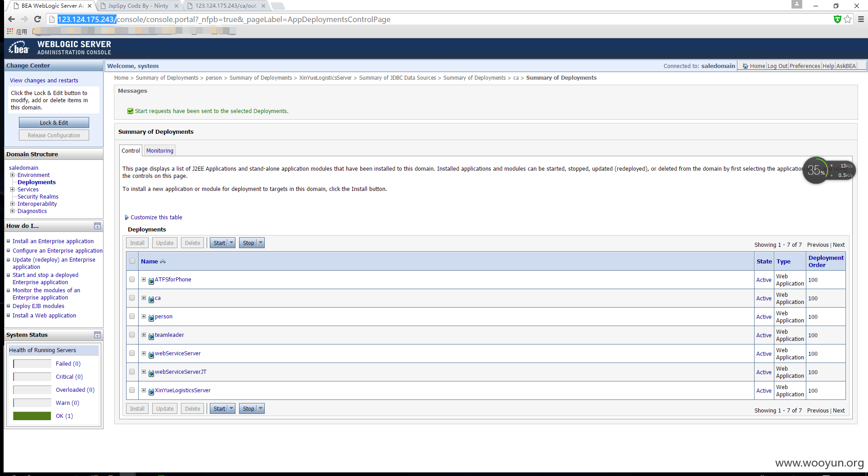Expand Customize this table
The image size is (868, 476).
tap(153, 217)
